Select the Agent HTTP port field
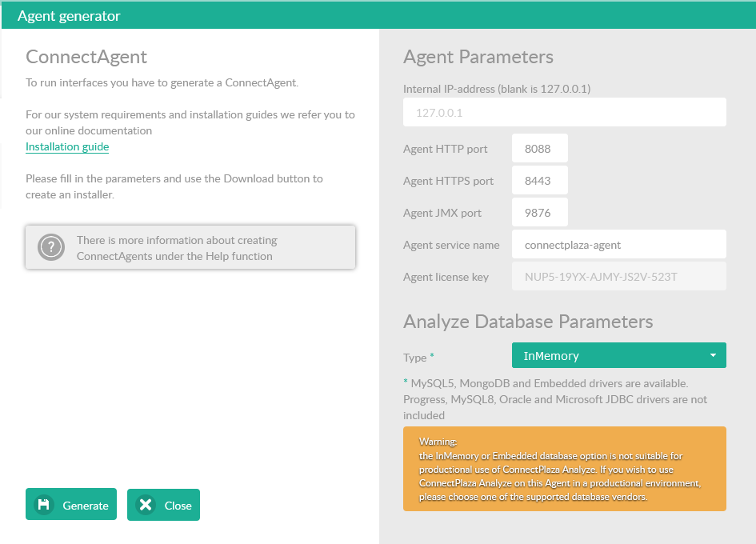 [x=539, y=148]
